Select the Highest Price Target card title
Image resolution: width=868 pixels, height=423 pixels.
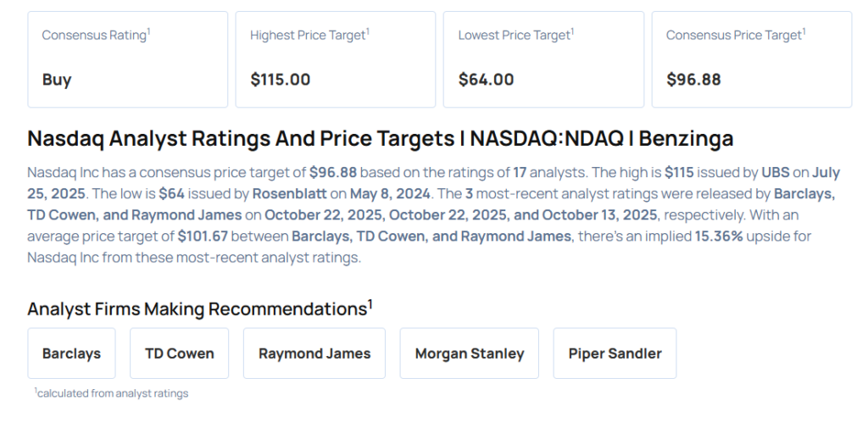[x=309, y=35]
